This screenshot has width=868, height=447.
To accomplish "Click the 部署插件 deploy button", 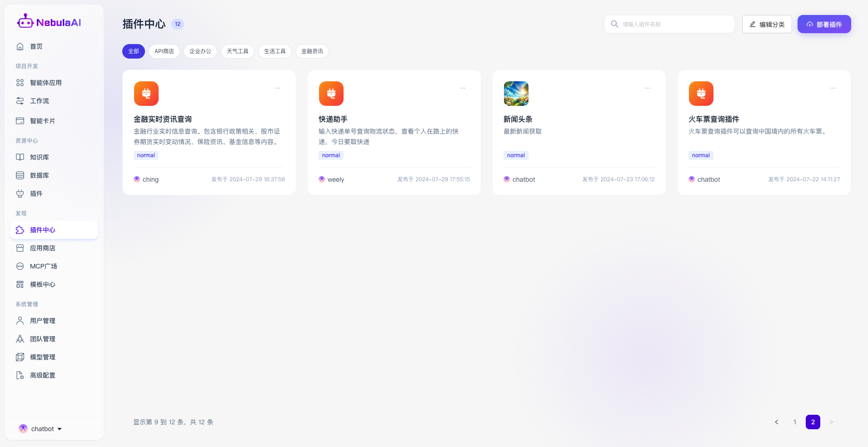I will [x=824, y=25].
